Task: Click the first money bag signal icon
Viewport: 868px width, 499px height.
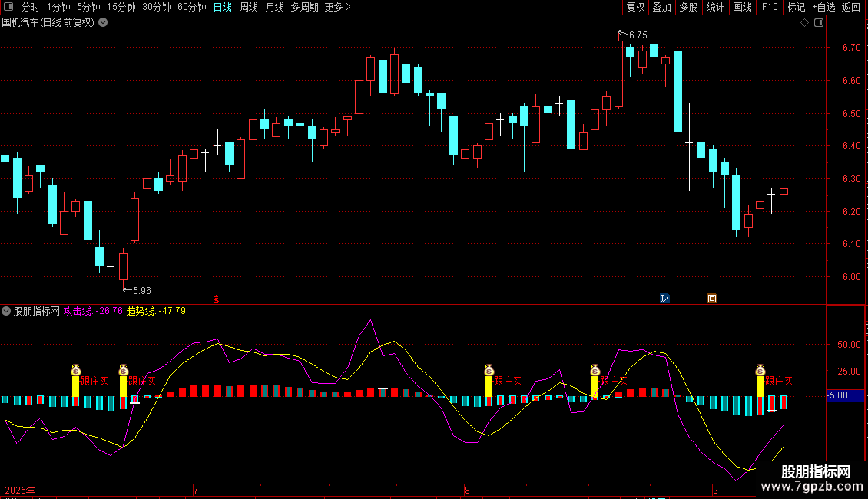Action: 76,370
